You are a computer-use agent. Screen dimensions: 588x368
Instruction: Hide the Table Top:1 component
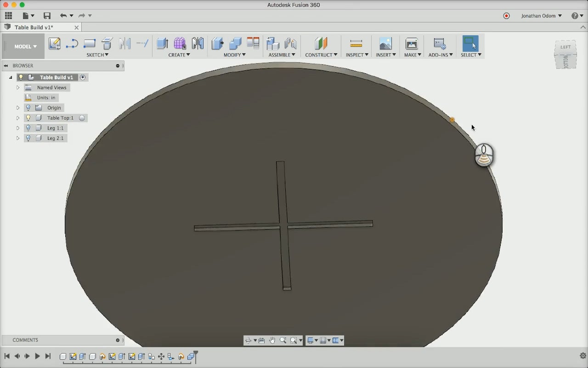click(x=28, y=118)
